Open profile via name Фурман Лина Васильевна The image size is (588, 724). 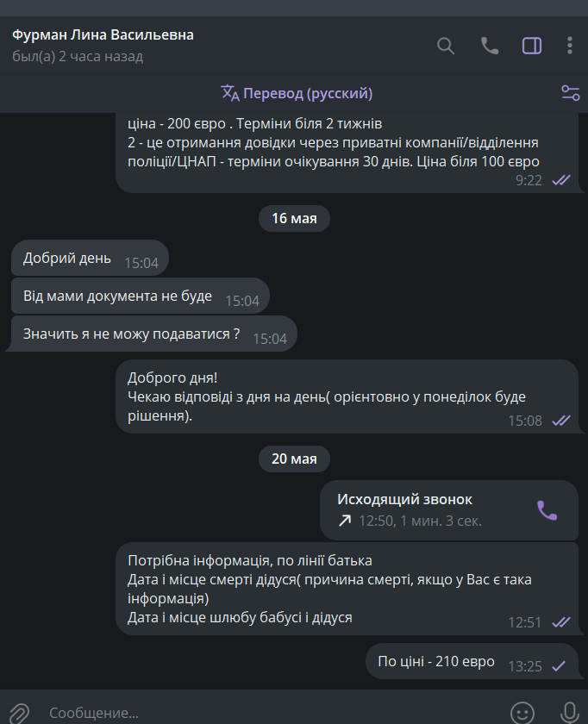(103, 34)
